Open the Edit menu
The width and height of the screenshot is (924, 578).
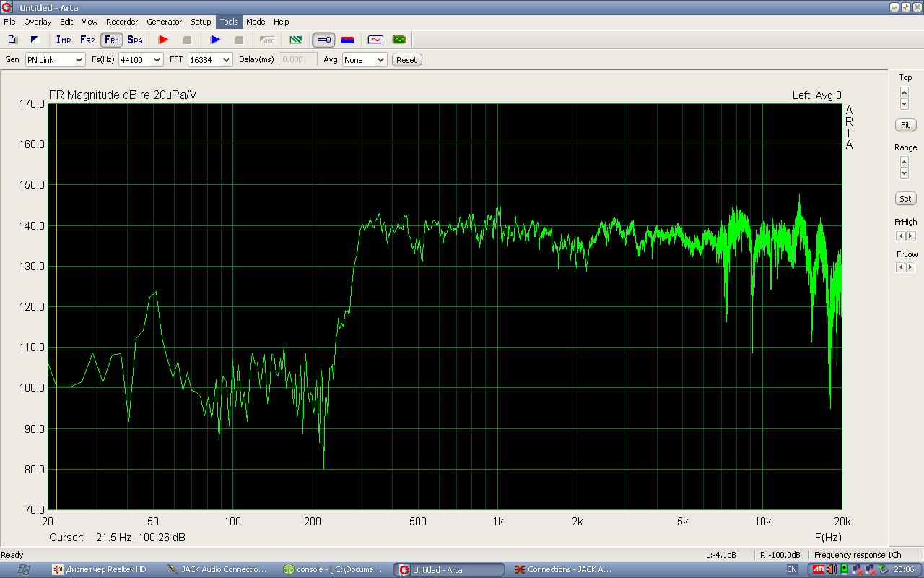[x=66, y=22]
